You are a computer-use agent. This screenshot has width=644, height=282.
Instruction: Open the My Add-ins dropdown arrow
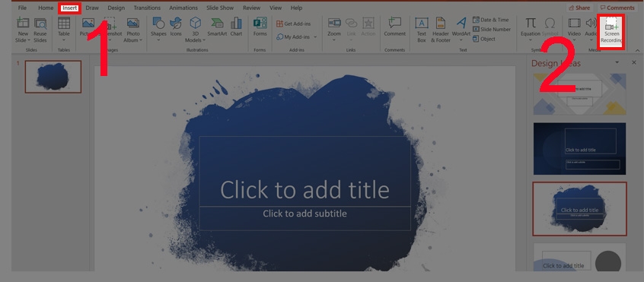[x=315, y=37]
